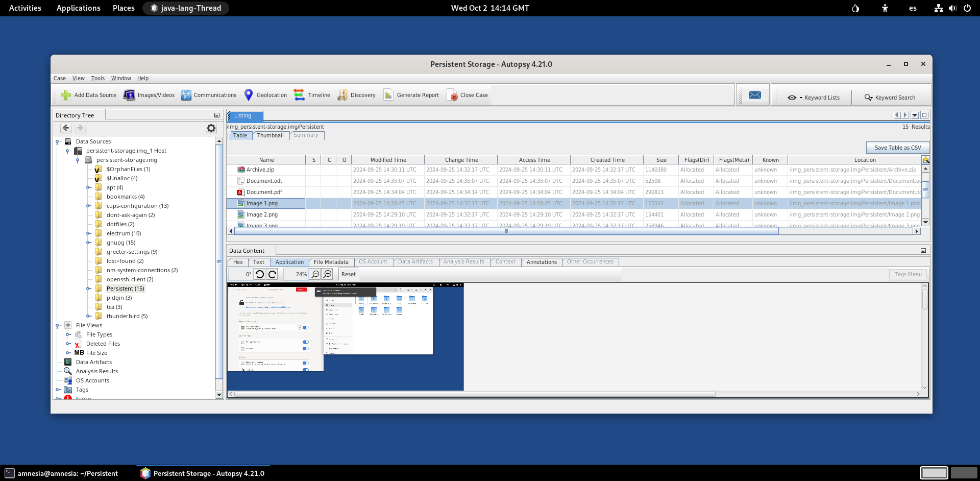Image resolution: width=980 pixels, height=481 pixels.
Task: Select the Thumbnail view toggle
Action: coord(271,135)
